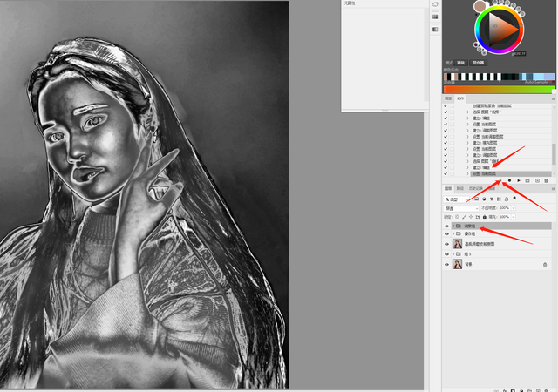Click the 滑块 mode button
Image resolution: width=558 pixels, height=392 pixels.
[x=461, y=63]
